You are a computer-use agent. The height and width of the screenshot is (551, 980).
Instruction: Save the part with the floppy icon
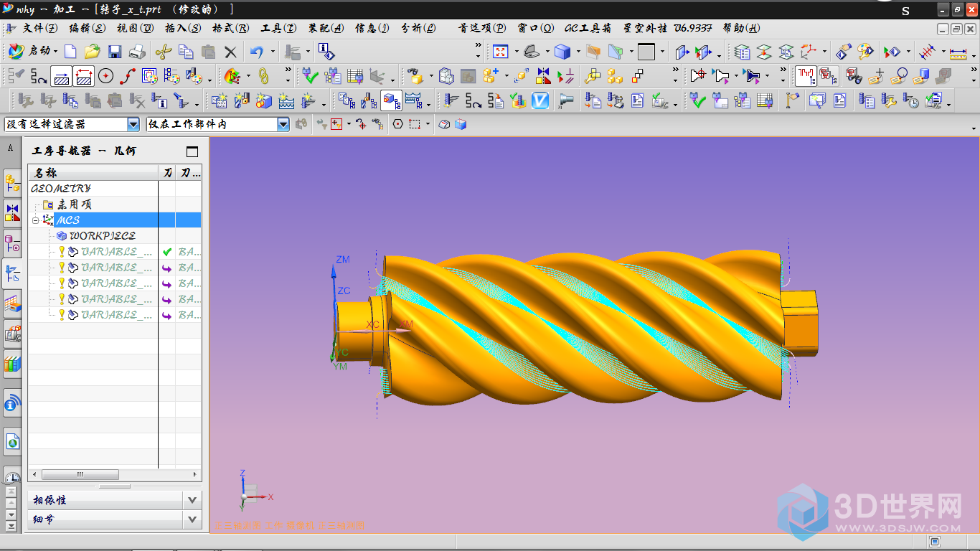(x=115, y=52)
